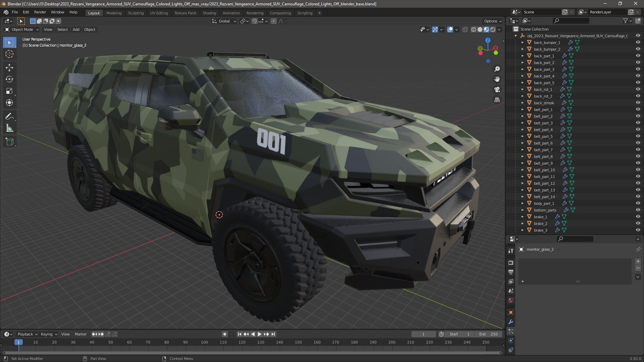Select the Add Cube tool
Screen dimensions: 644x362
(9, 142)
